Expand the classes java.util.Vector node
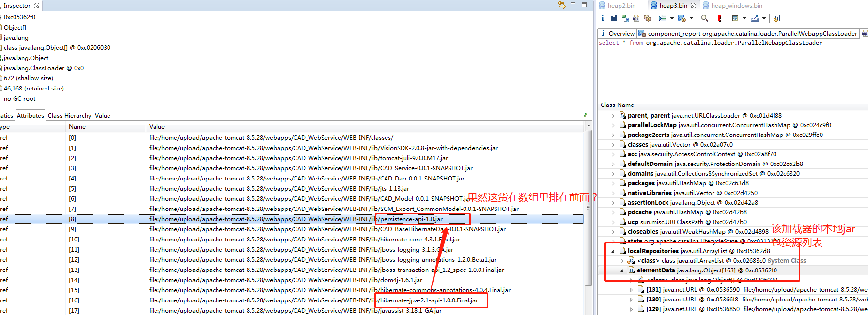 pos(613,145)
